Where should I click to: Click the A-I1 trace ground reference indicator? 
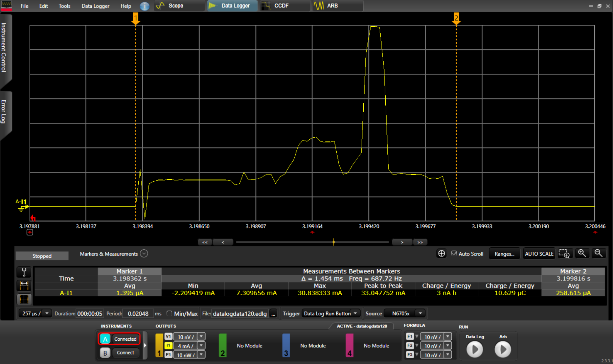pyautogui.click(x=22, y=205)
